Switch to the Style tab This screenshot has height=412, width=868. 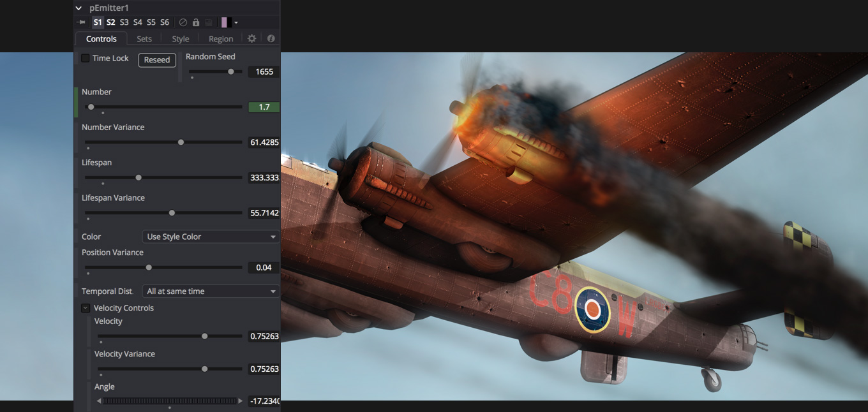[181, 39]
